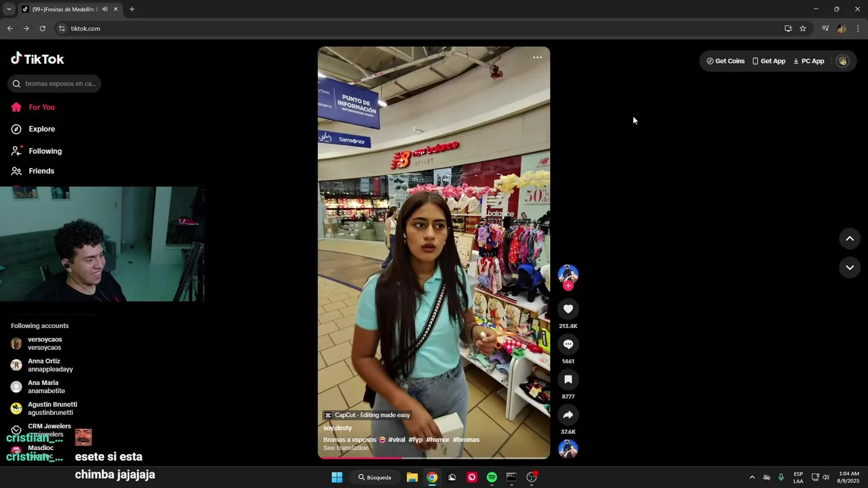
Task: Click the Get Coins button
Action: (726, 61)
